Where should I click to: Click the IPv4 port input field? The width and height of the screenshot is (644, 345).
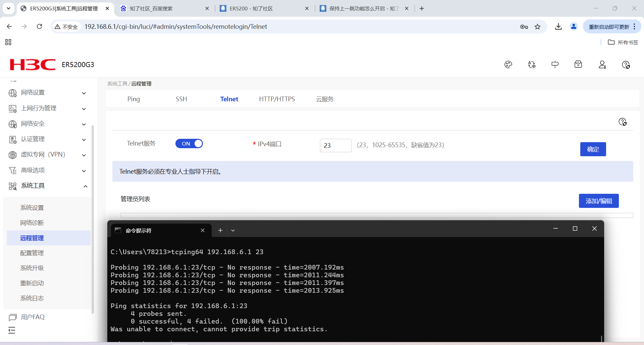pos(335,146)
